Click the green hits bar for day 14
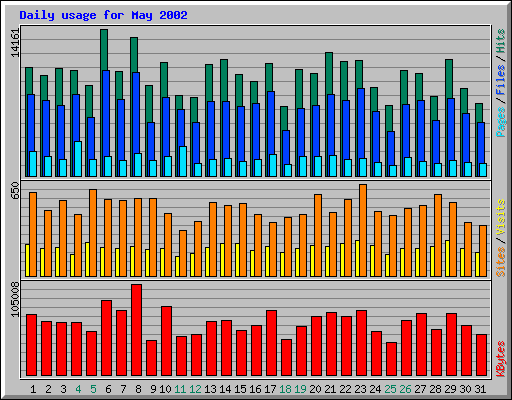This screenshot has height=400, width=512. [224, 80]
